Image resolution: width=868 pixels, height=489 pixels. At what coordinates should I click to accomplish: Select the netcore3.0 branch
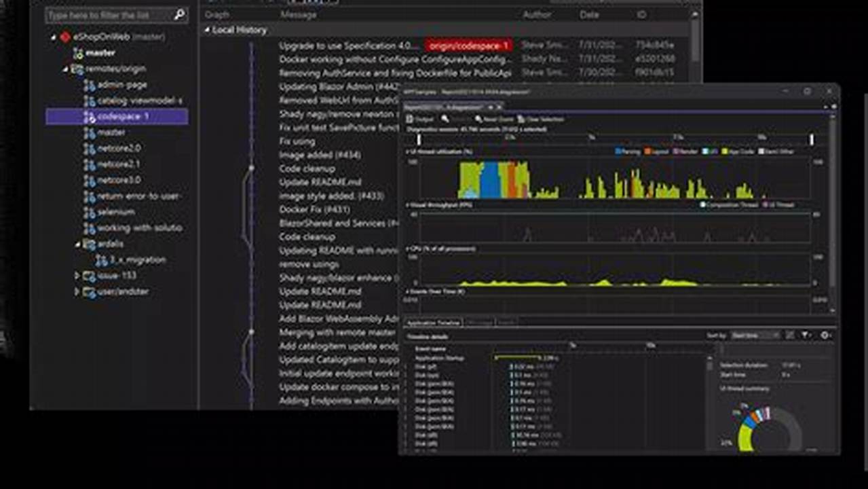(x=119, y=179)
